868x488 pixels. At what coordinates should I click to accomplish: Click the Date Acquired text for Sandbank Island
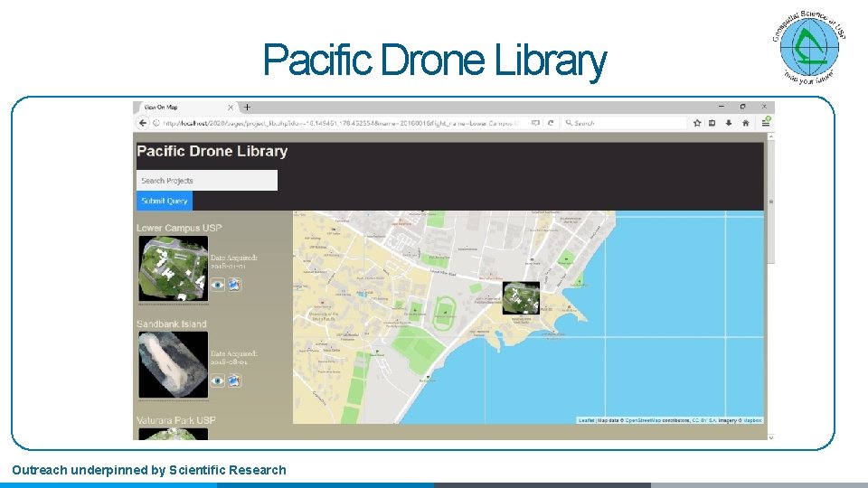coord(234,358)
